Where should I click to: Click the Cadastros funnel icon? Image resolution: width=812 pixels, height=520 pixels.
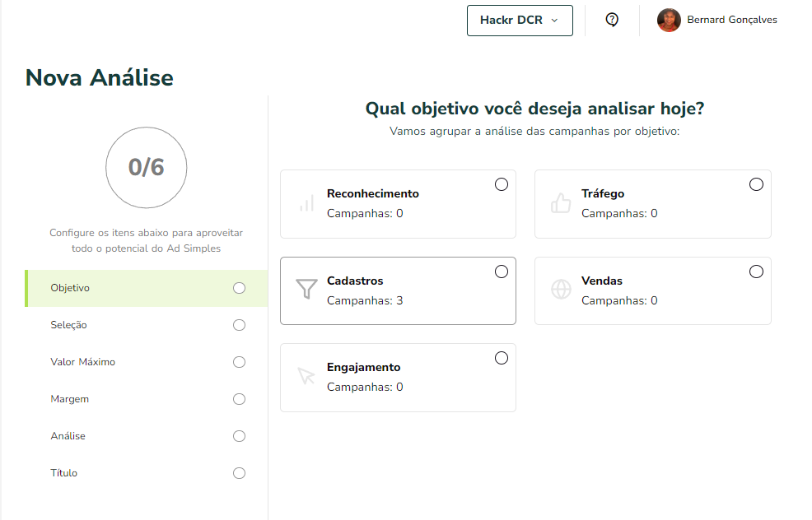click(x=306, y=289)
